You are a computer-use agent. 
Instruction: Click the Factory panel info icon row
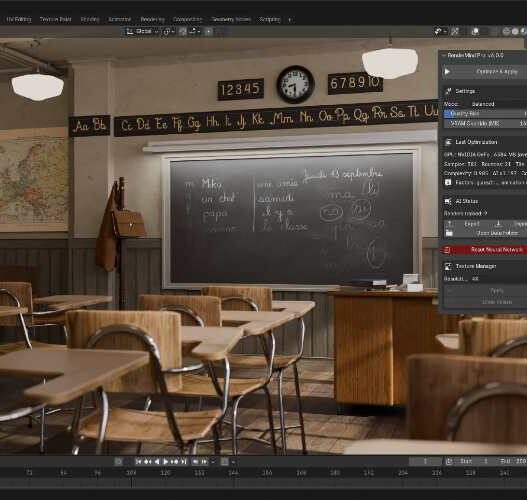(x=485, y=182)
